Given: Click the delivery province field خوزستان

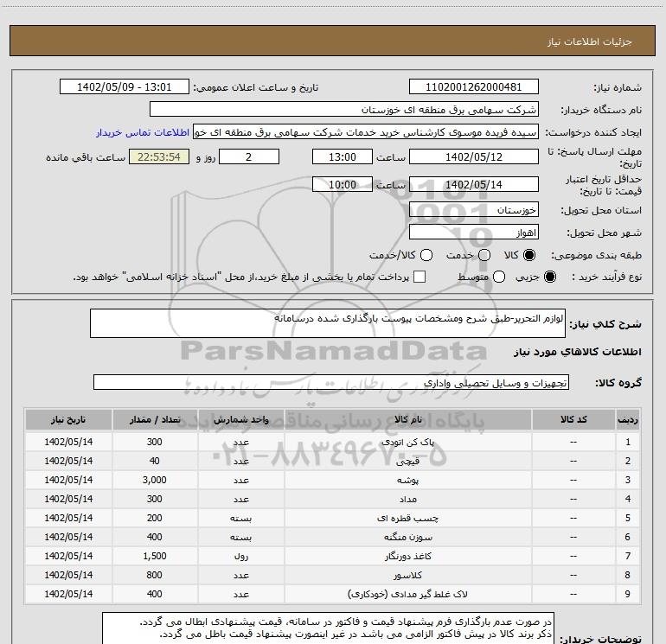Looking at the screenshot, I should point(473,210).
